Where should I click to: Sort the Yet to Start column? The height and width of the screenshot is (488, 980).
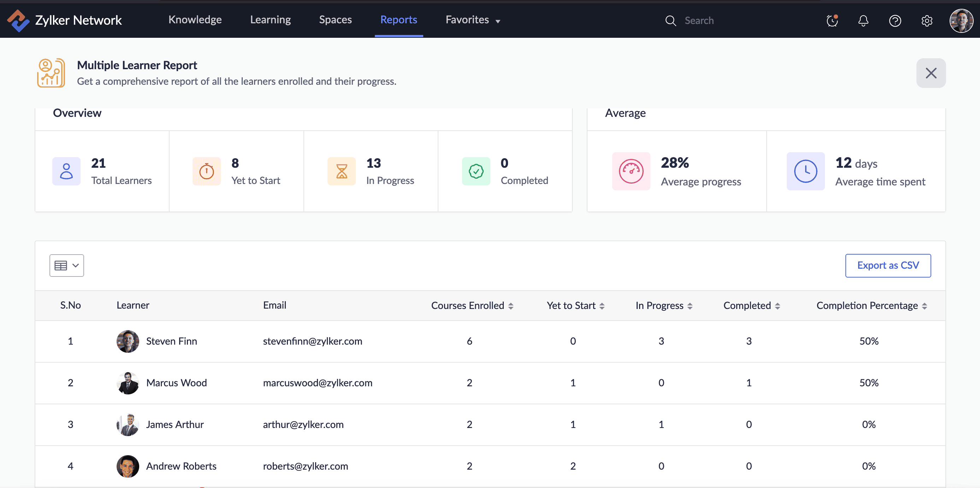click(602, 306)
